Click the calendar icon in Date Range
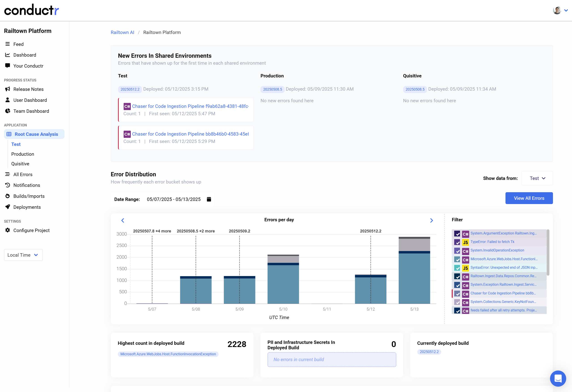The image size is (572, 392). [209, 199]
